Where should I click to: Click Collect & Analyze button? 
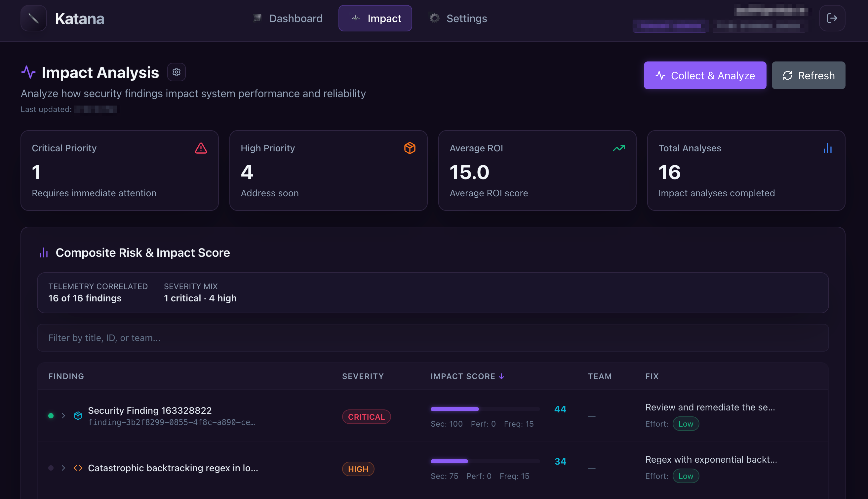coord(704,75)
